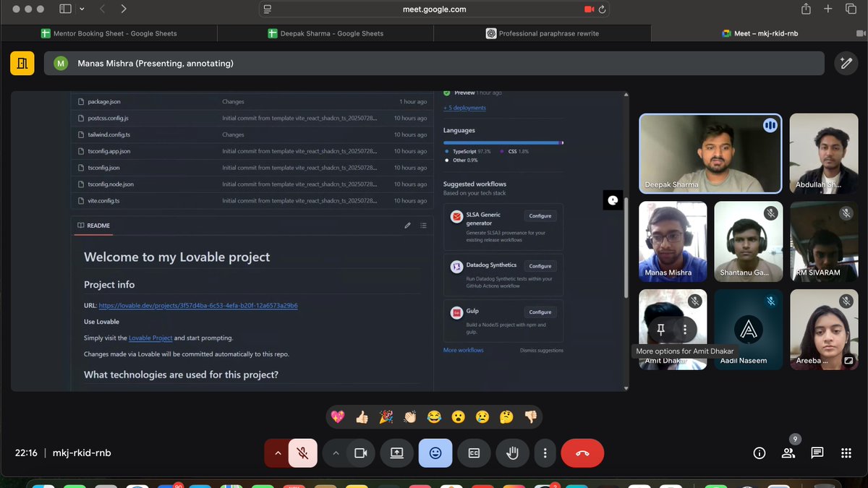Viewport: 868px width, 488px height.
Task: Select the Meet mkj-rkid-rnb tab
Action: click(x=759, y=33)
